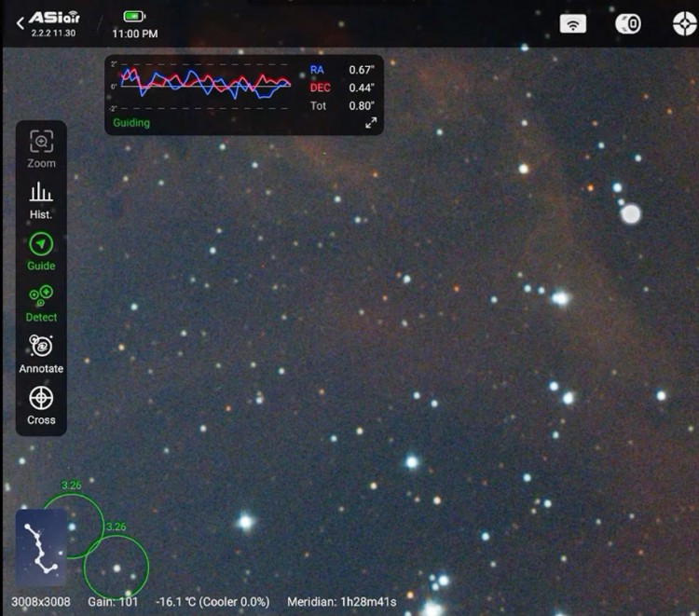Open the Wi-Fi settings icon
Screen dimensions: 699x616
coord(573,23)
